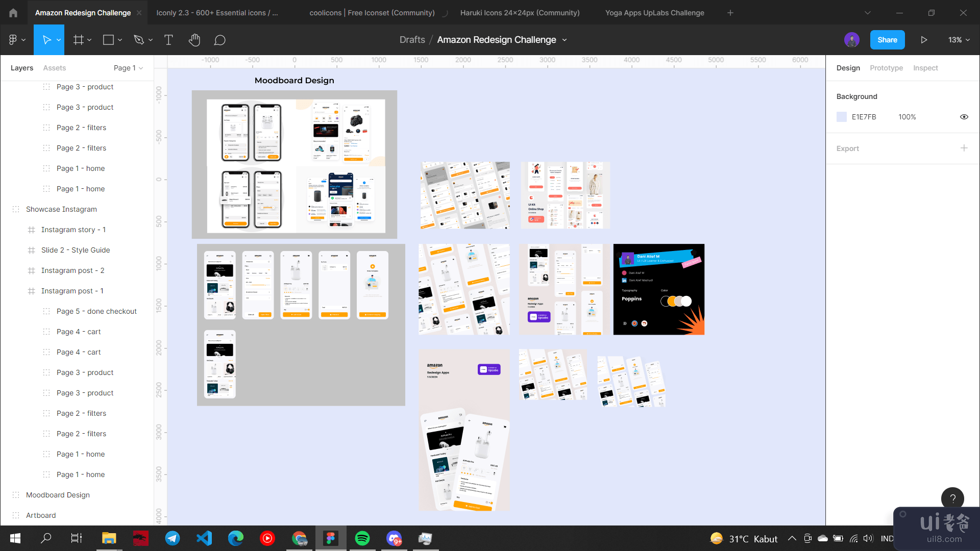
Task: Expand the Page 1 pages dropdown
Action: (128, 68)
